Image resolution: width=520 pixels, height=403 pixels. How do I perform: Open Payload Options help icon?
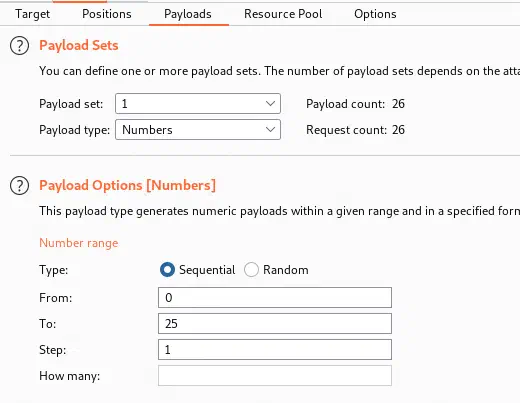19,185
